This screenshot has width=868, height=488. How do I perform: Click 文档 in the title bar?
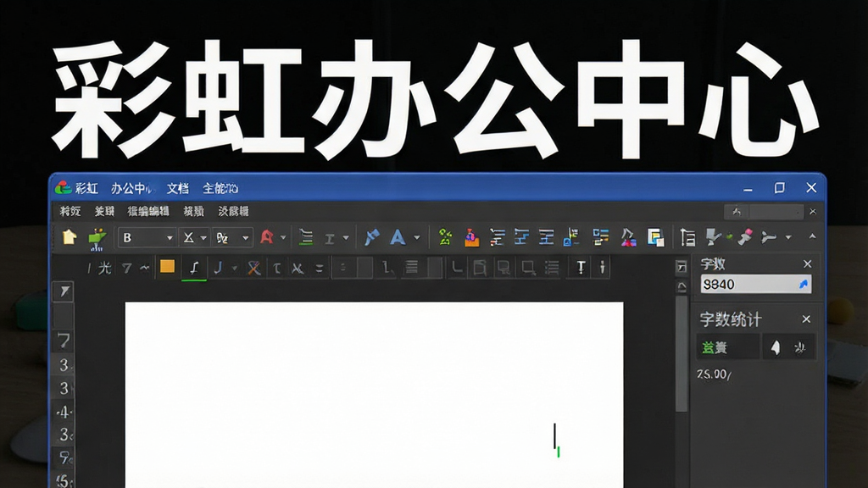[178, 189]
